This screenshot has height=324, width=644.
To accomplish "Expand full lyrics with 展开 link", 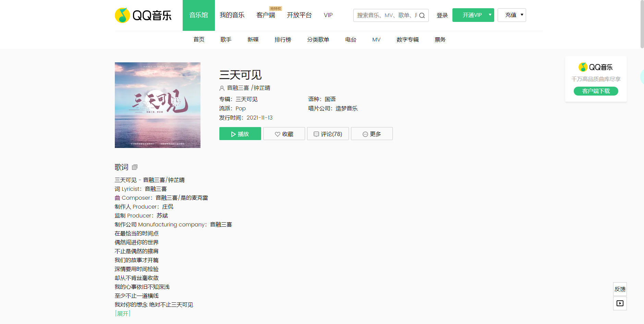I will pos(123,313).
